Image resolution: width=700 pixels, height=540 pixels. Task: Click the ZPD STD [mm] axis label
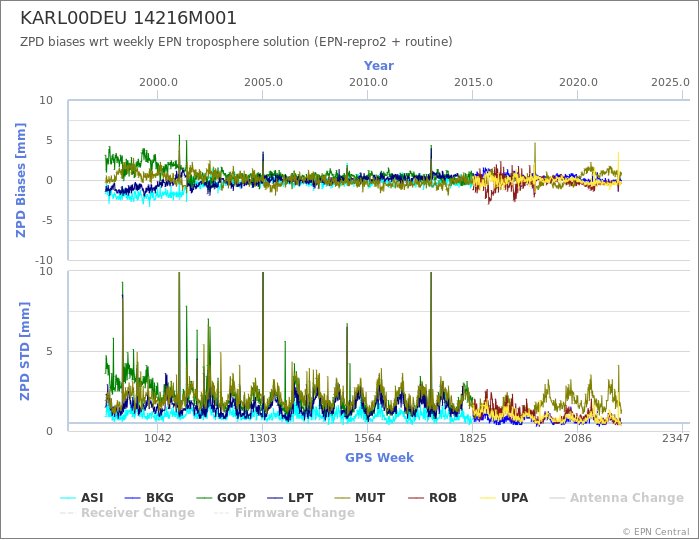[x=24, y=351]
